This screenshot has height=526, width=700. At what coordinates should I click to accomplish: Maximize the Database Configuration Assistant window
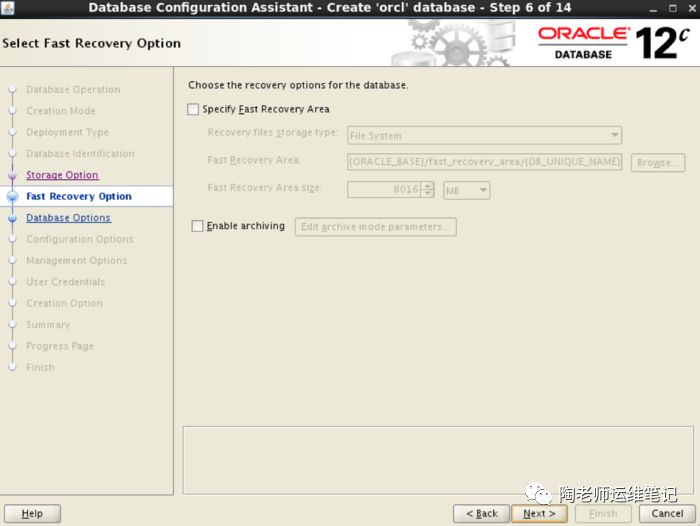point(673,8)
